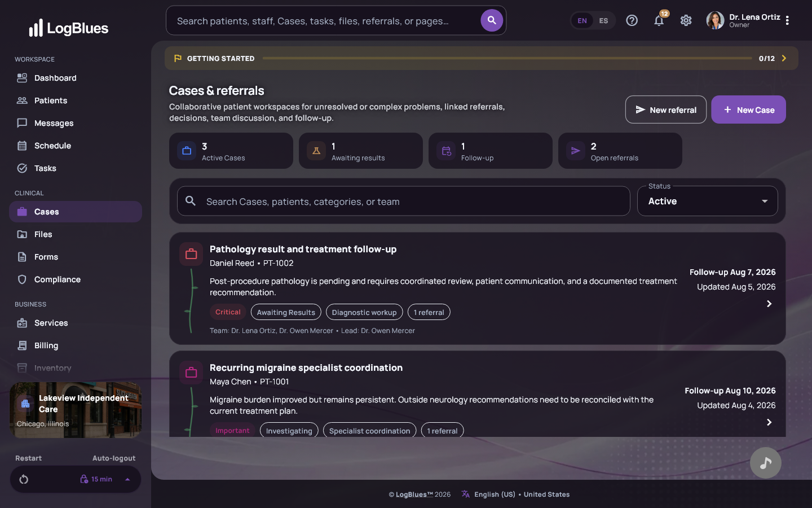The width and height of the screenshot is (812, 508).
Task: Switch interface language to ES
Action: pos(603,21)
